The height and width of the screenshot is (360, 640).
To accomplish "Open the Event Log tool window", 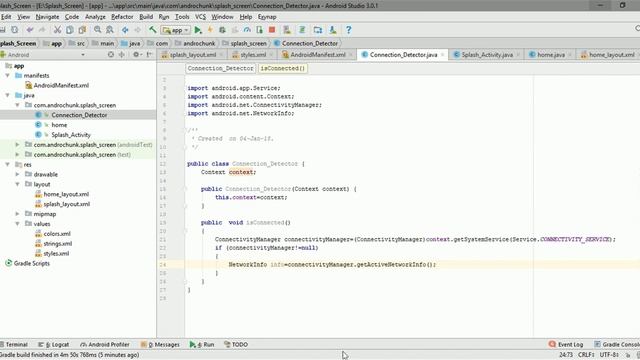I will click(x=566, y=344).
